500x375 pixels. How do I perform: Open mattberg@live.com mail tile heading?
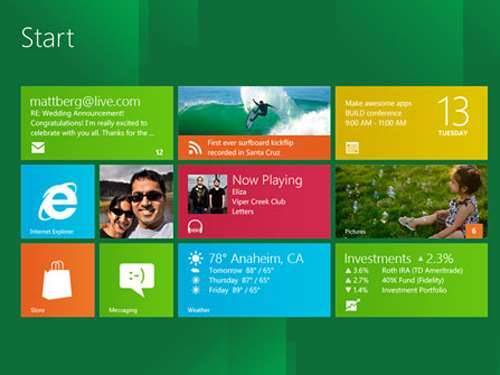[85, 101]
